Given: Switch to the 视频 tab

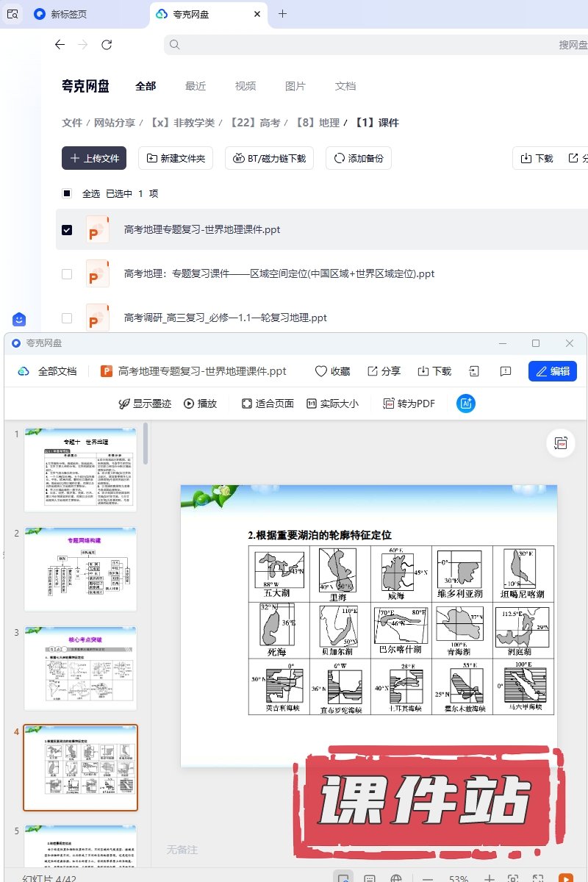Looking at the screenshot, I should 245,86.
